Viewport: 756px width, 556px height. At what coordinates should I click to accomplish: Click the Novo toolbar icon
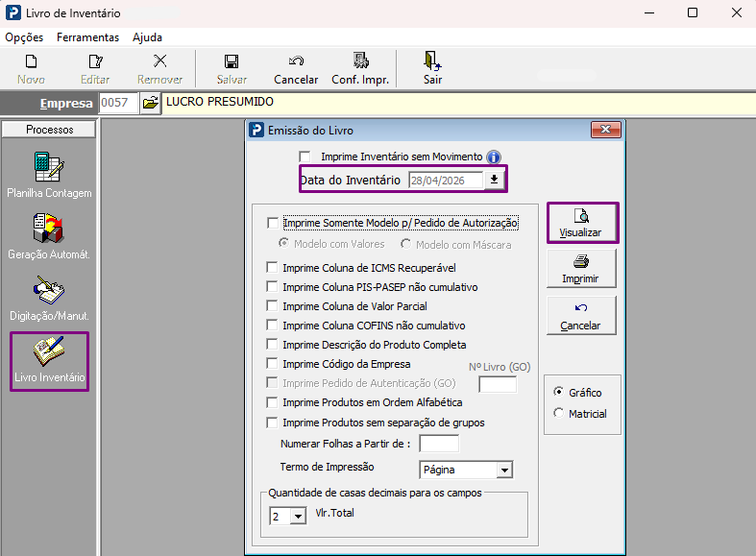(31, 61)
